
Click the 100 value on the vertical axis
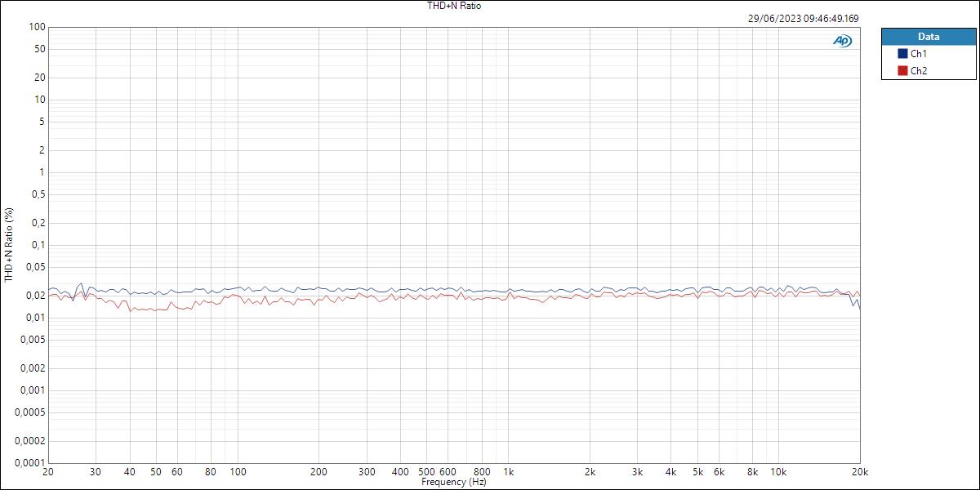33,25
